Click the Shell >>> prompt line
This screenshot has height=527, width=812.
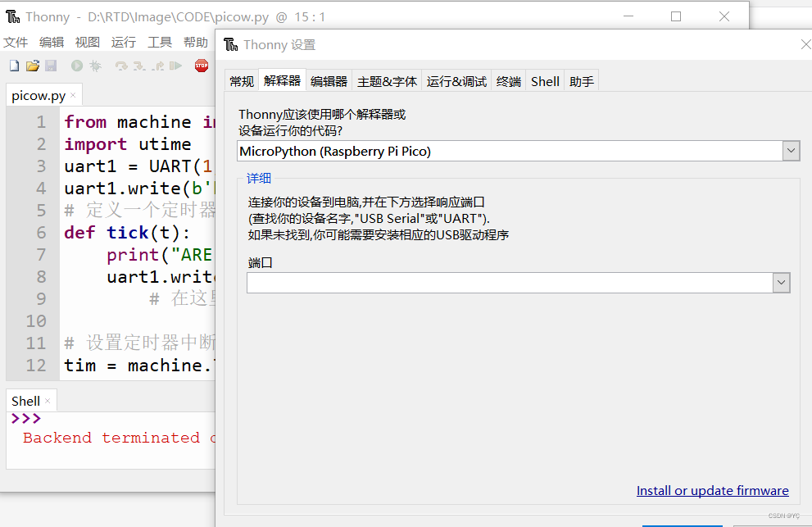[x=26, y=419]
